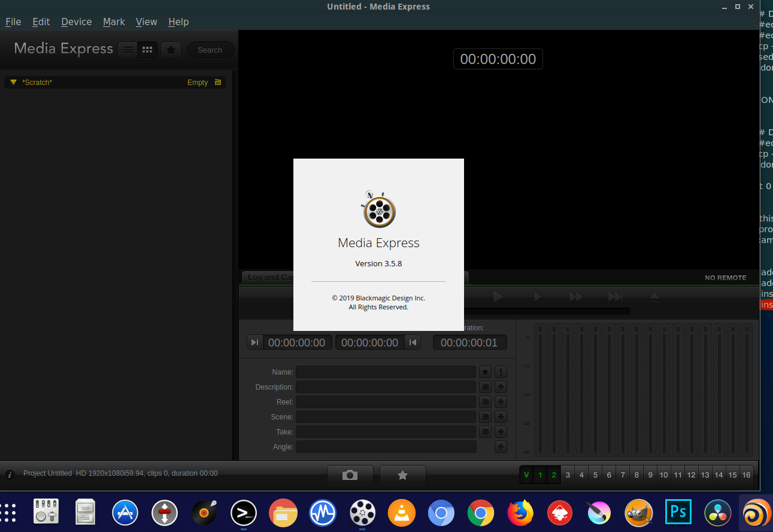Click the Scene input field
773x532 pixels.
(386, 417)
